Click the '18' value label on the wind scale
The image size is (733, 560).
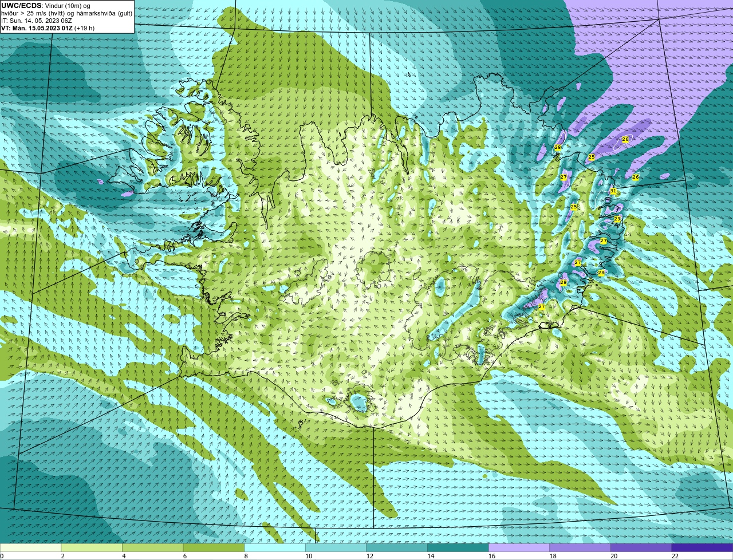[553, 556]
